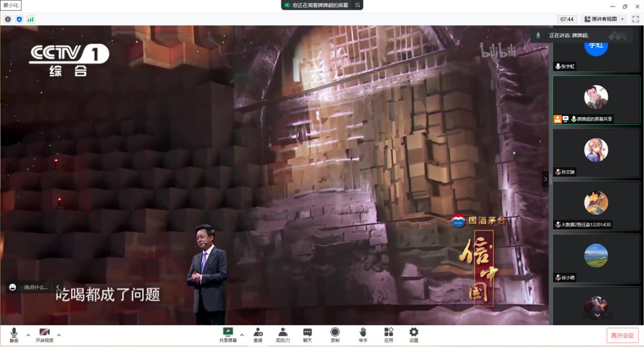Mute microphone with 静音 button
This screenshot has width=644, height=347.
point(14,335)
